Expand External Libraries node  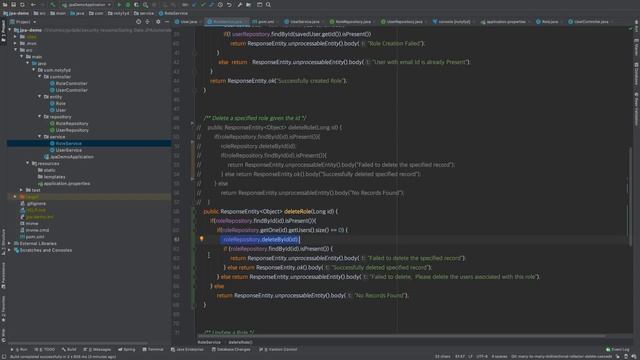[10, 243]
